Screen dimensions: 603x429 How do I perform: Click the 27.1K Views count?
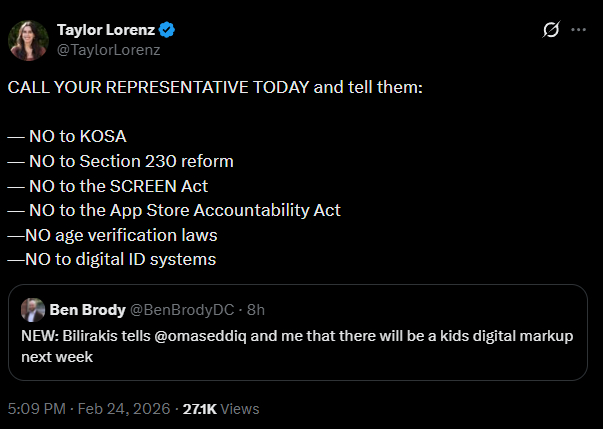pos(218,408)
